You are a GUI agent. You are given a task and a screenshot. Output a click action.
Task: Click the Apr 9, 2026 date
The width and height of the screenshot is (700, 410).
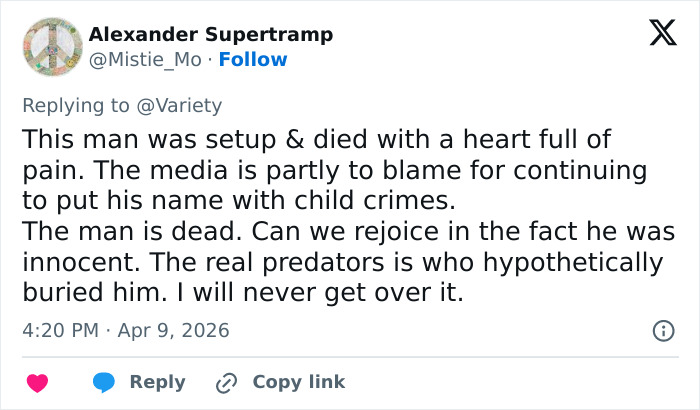[173, 330]
